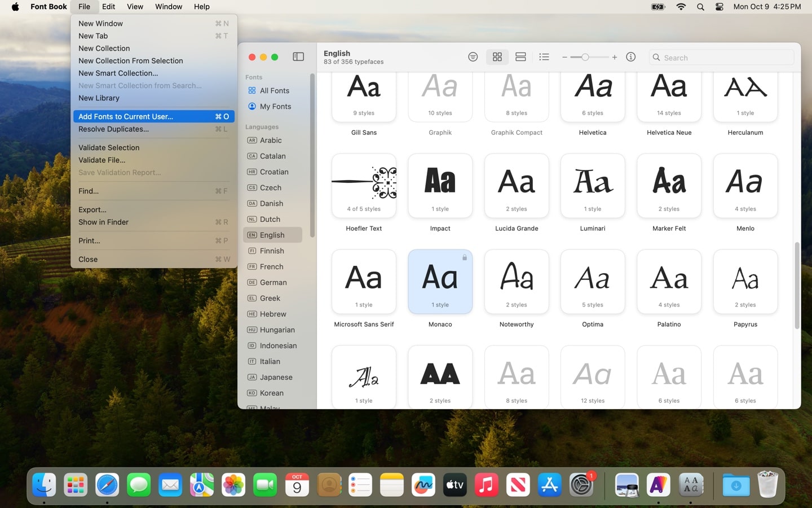This screenshot has width=812, height=508.
Task: Choose Validate File menu item
Action: click(154, 160)
